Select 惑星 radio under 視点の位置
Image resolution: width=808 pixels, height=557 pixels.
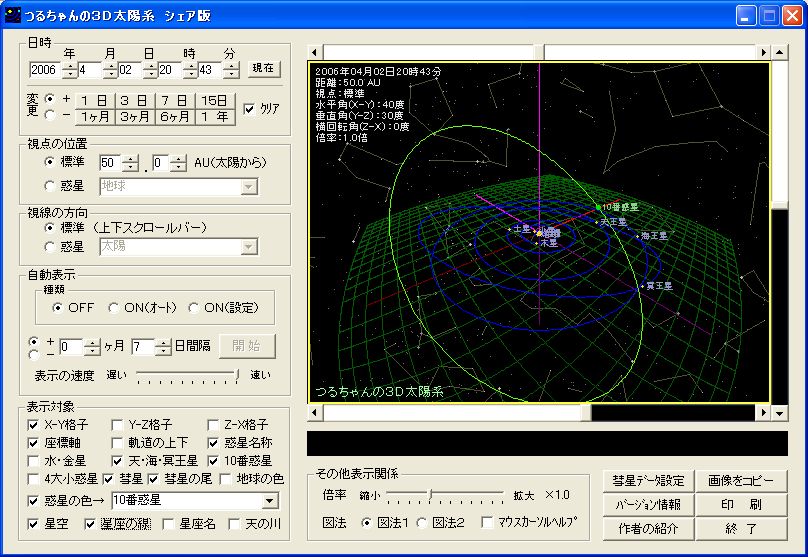(x=50, y=186)
